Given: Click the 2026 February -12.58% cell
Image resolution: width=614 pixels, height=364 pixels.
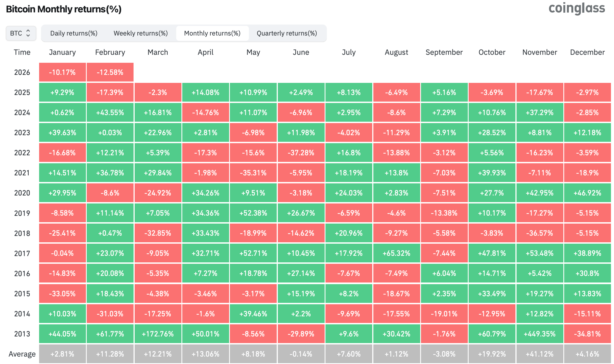Looking at the screenshot, I should pyautogui.click(x=110, y=72).
